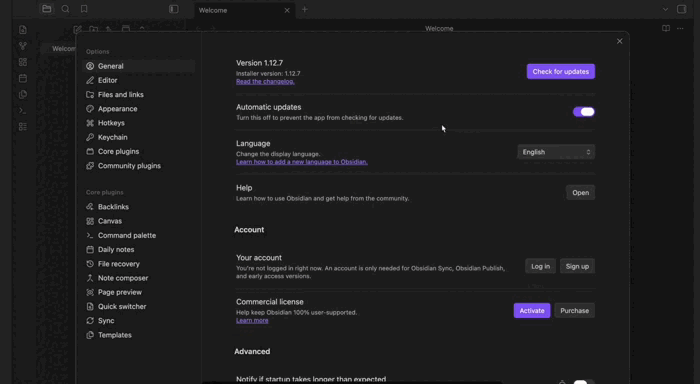Image resolution: width=700 pixels, height=384 pixels.
Task: Open Command palette plugin options
Action: click(138, 235)
